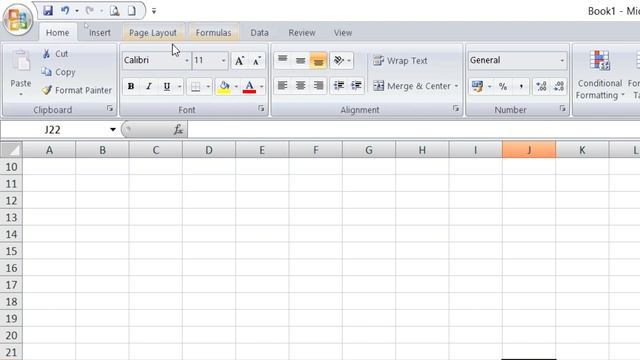This screenshot has width=640, height=360.
Task: Open the Office Button menu
Action: pos(17,19)
